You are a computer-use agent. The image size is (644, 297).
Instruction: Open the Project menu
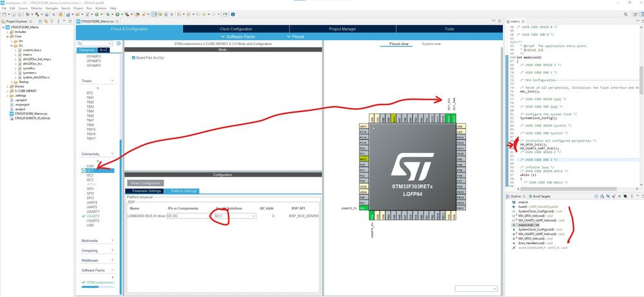pyautogui.click(x=78, y=8)
